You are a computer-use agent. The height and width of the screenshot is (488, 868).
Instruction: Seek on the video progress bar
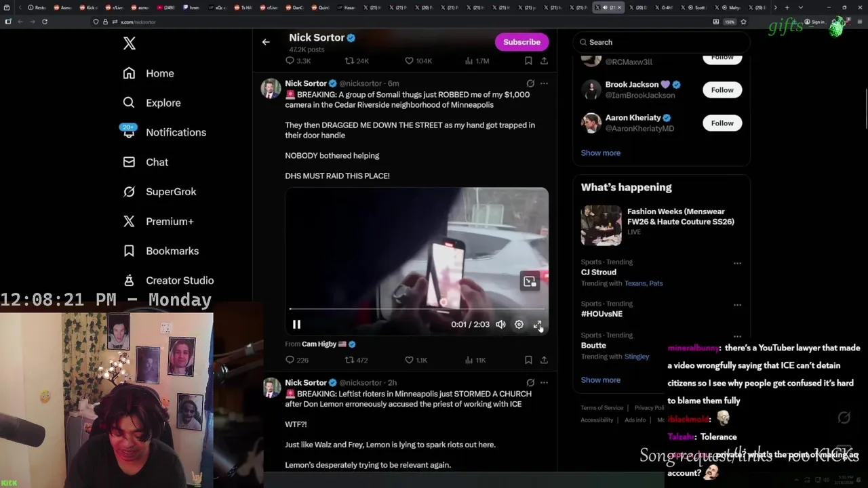tap(416, 309)
